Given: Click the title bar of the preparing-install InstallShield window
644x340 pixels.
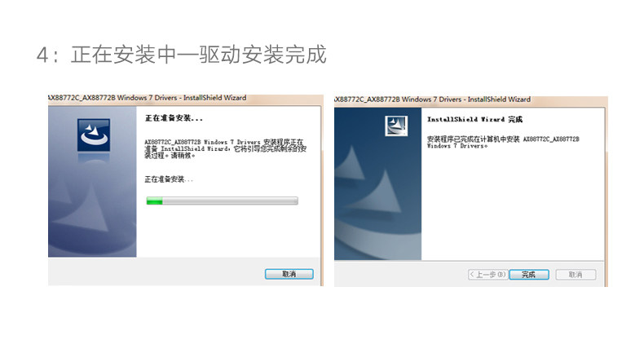Looking at the screenshot, I should pyautogui.click(x=186, y=98).
